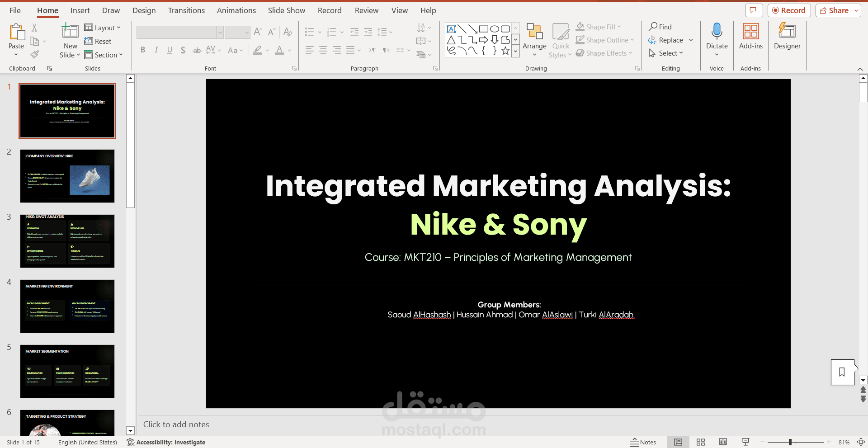Click the Paste clipboard icon
Screen dimensions: 868x448
point(16,32)
